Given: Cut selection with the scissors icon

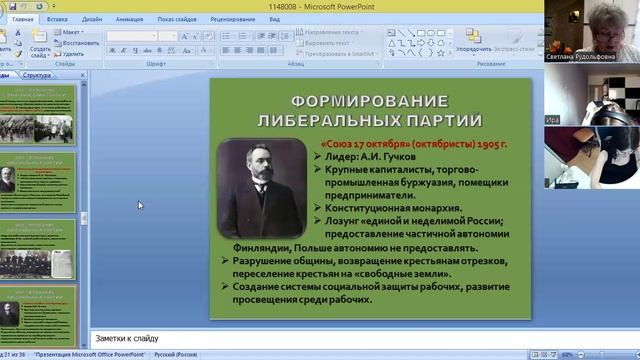Looking at the screenshot, I should coord(18,32).
